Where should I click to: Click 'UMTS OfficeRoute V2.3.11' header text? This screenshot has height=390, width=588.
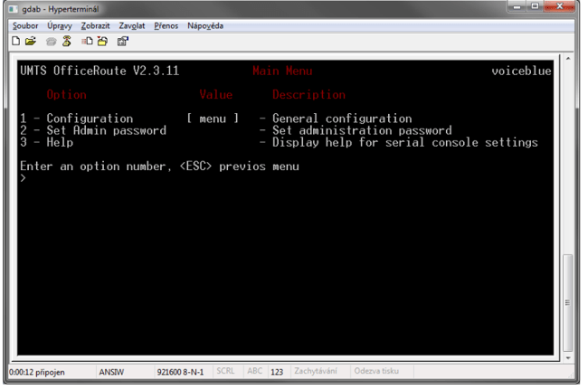(x=100, y=71)
